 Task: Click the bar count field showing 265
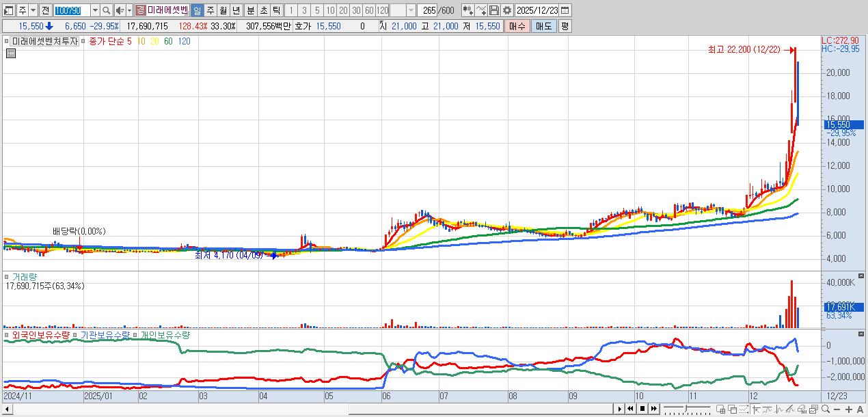click(429, 10)
